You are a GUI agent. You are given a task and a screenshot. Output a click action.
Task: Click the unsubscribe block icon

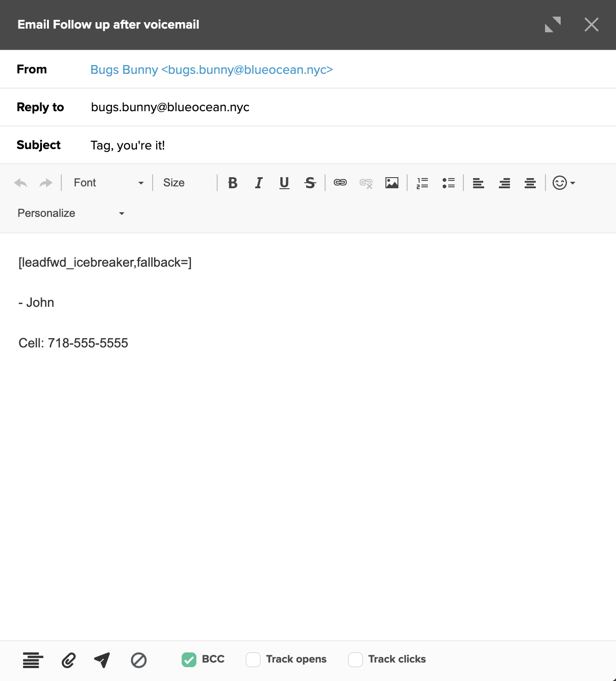(139, 660)
